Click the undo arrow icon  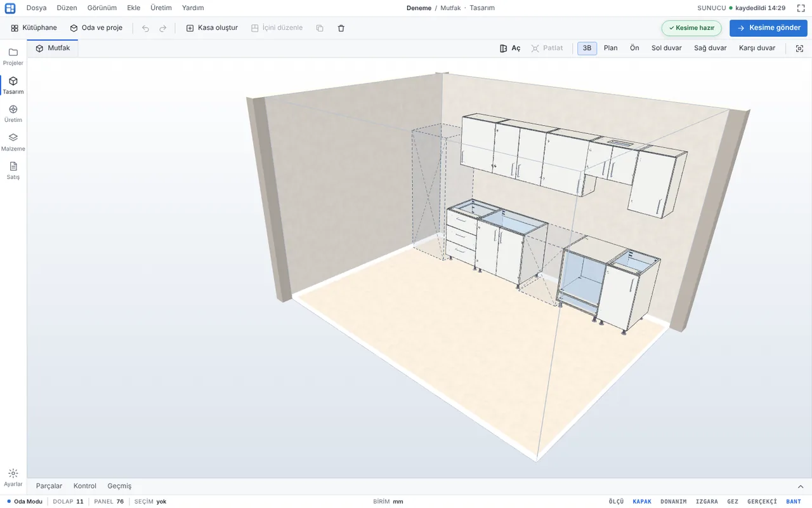[145, 28]
